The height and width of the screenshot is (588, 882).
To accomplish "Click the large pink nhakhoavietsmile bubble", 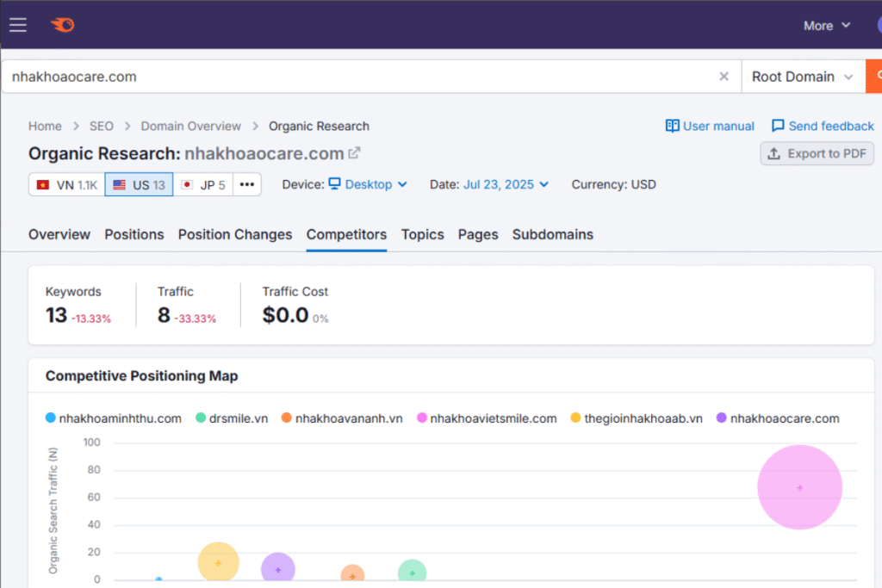I will (x=799, y=487).
